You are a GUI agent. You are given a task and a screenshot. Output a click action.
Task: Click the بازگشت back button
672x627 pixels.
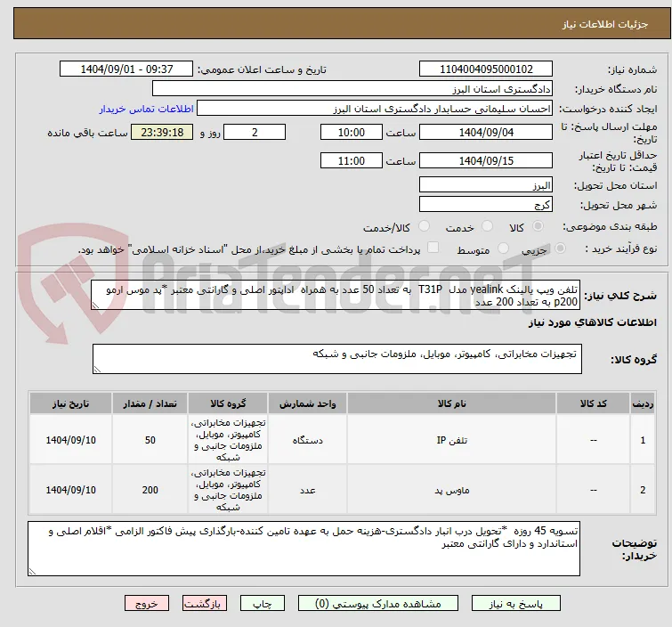coord(205,604)
